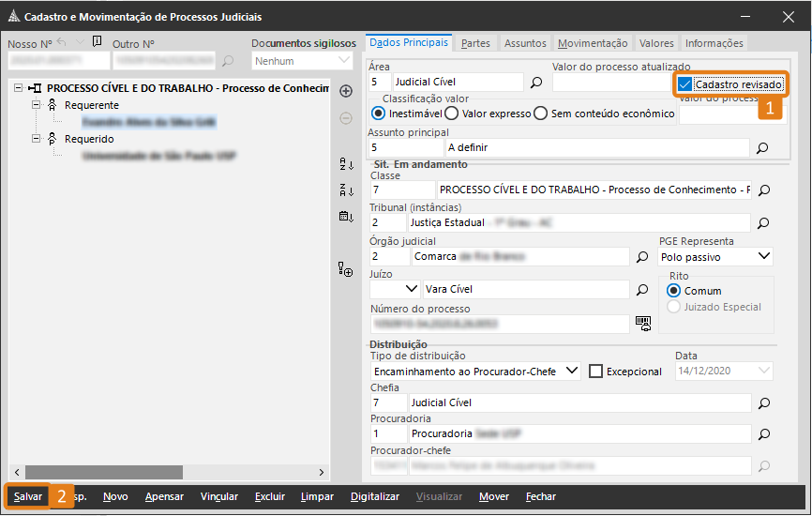Switch to the Partes tab

pyautogui.click(x=475, y=43)
